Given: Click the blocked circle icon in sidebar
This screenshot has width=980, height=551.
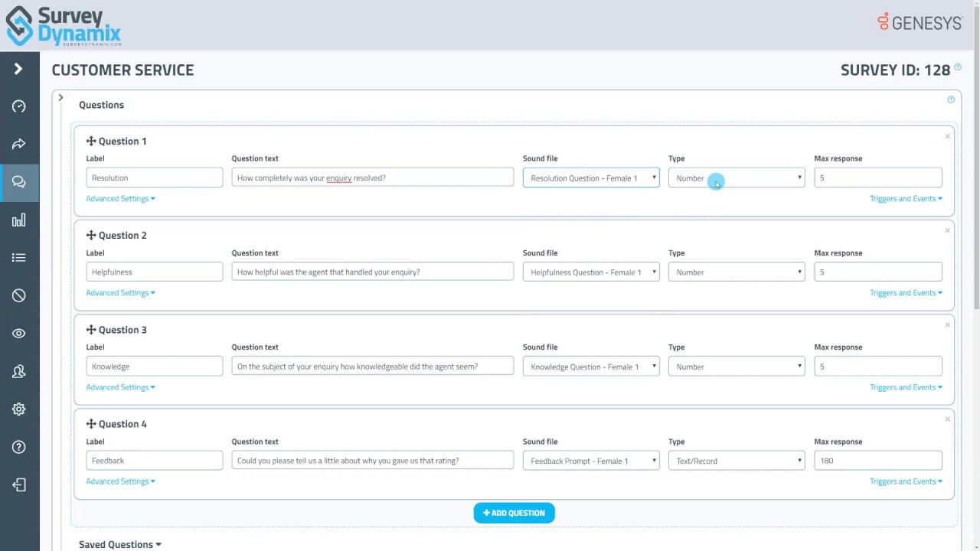Looking at the screenshot, I should tap(19, 295).
